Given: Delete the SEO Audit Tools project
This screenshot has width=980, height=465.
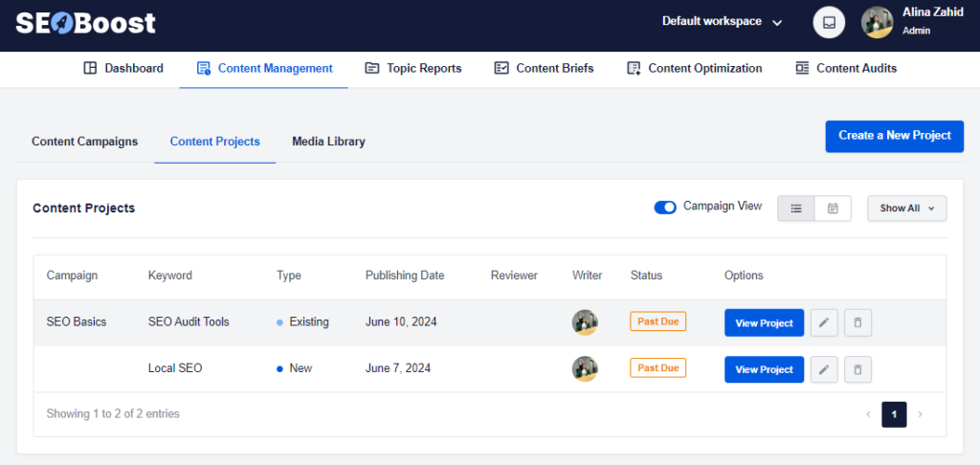Looking at the screenshot, I should [857, 322].
